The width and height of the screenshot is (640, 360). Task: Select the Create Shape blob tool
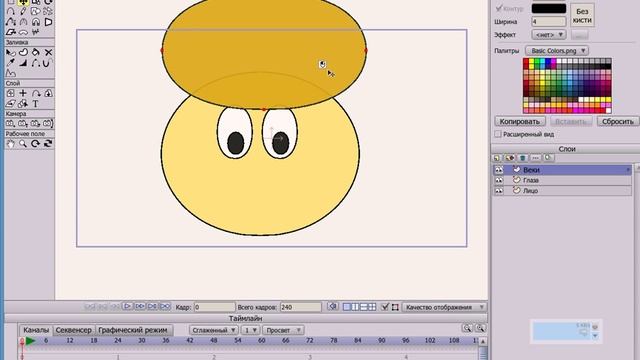[x=23, y=52]
